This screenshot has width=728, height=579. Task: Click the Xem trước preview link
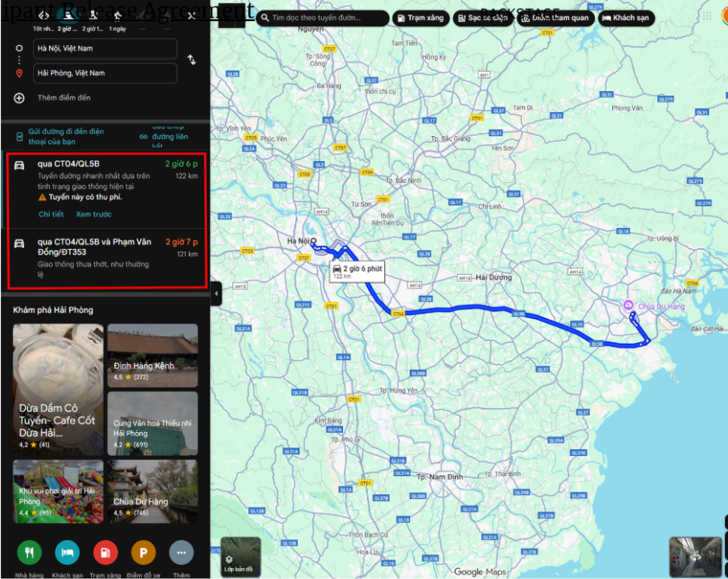coord(93,214)
